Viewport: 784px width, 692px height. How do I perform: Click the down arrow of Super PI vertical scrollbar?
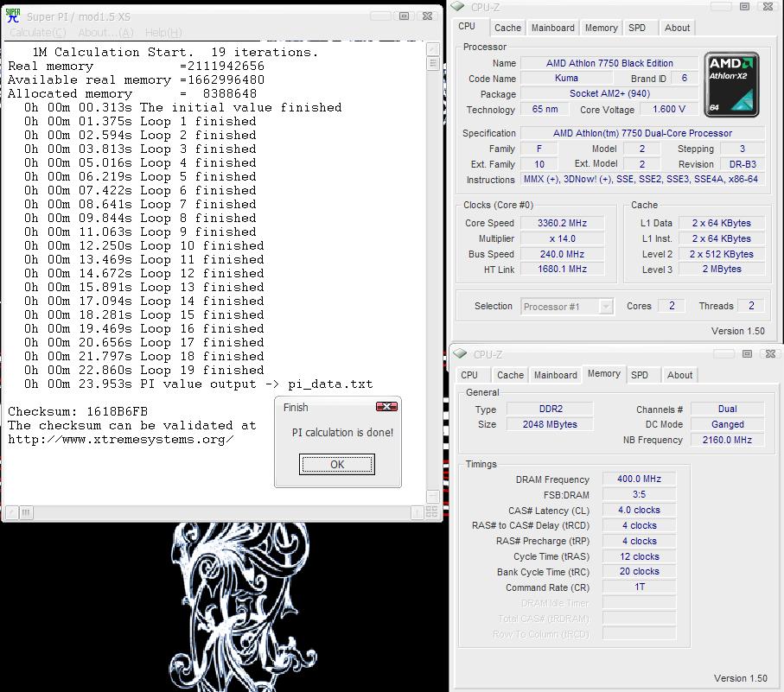tap(433, 496)
